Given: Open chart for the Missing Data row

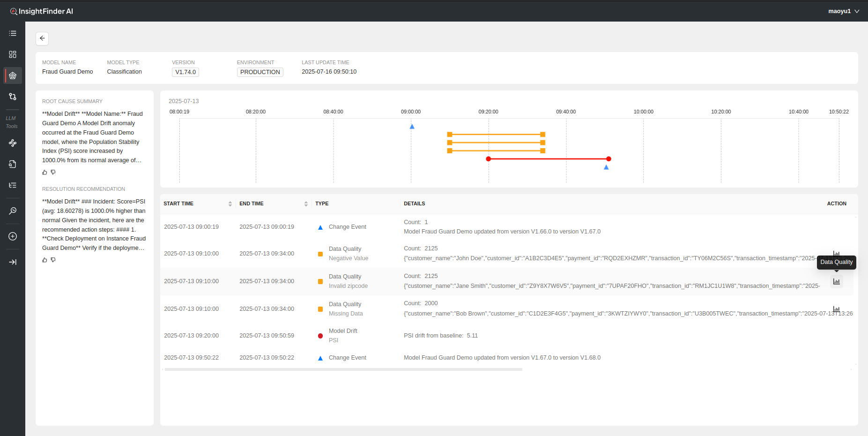Looking at the screenshot, I should tap(836, 309).
